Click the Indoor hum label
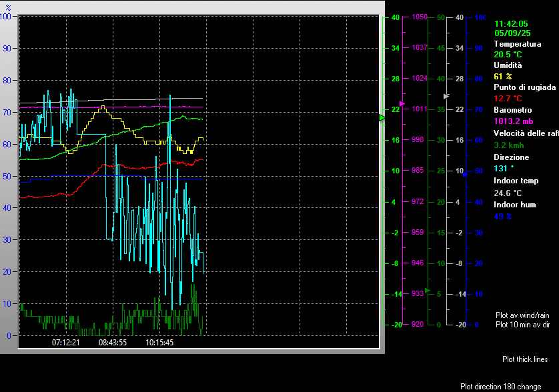This screenshot has height=392, width=559. pos(514,205)
